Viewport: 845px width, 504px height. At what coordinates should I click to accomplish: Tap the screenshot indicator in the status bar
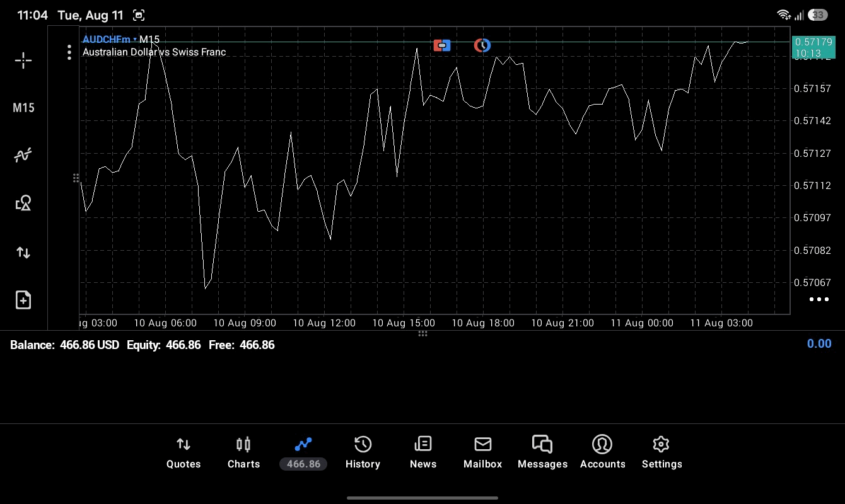(x=139, y=15)
